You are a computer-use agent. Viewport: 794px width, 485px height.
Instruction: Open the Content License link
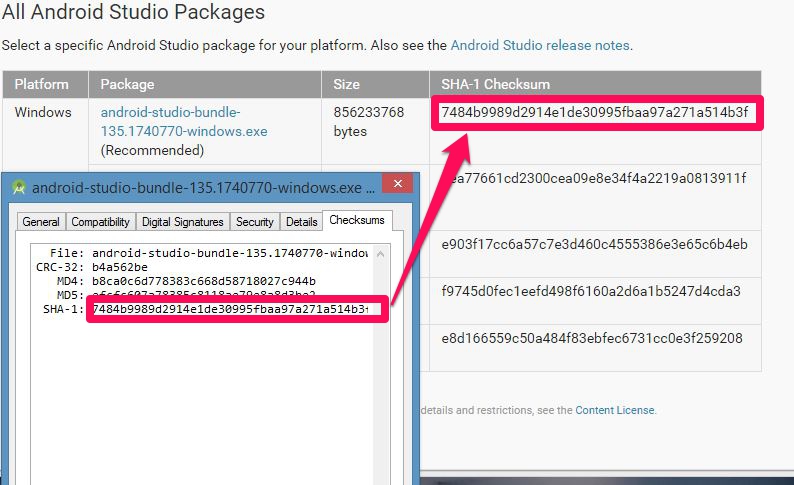click(x=615, y=410)
